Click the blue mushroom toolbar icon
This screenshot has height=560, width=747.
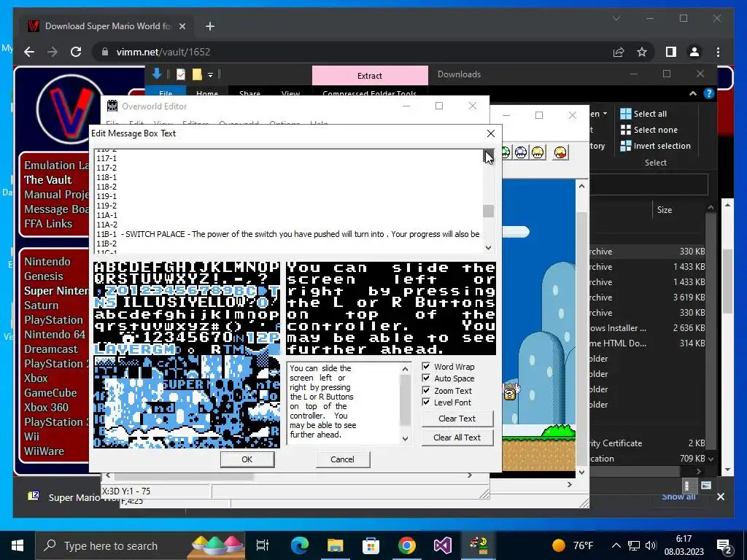click(521, 152)
